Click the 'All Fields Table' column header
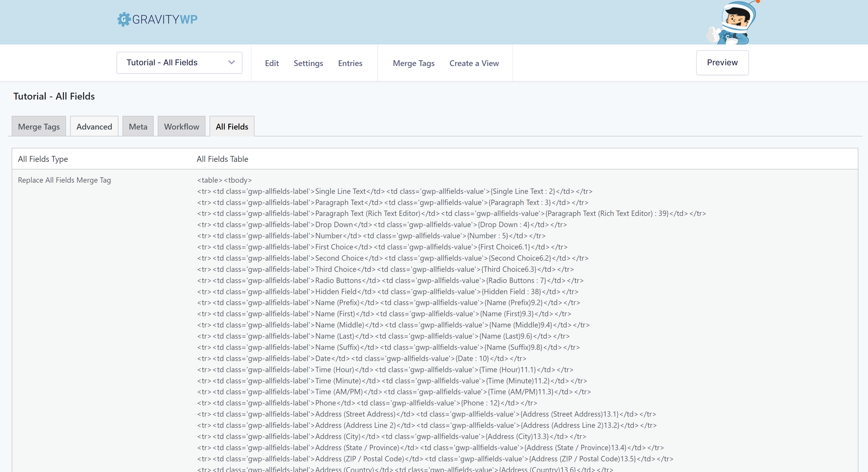 pyautogui.click(x=222, y=159)
